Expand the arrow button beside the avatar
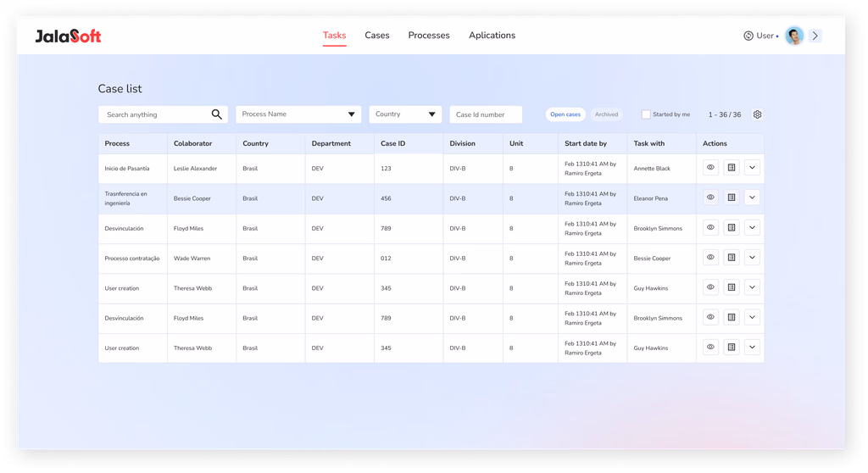Image resolution: width=868 pixels, height=473 pixels. click(815, 36)
